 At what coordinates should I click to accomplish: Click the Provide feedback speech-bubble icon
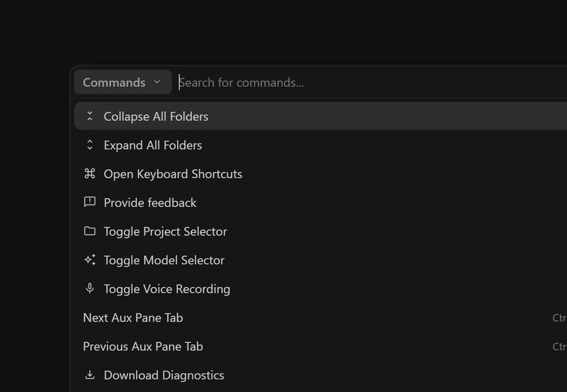click(x=89, y=202)
